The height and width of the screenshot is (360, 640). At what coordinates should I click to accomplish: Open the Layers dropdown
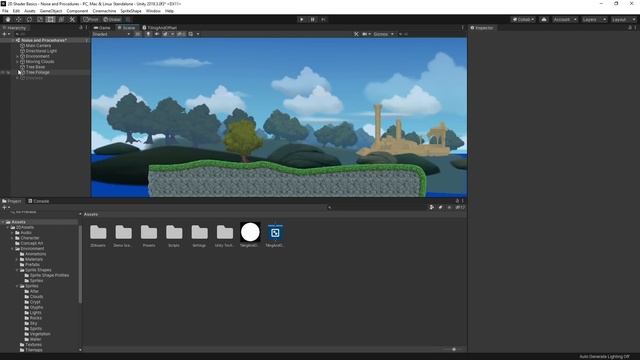click(594, 20)
